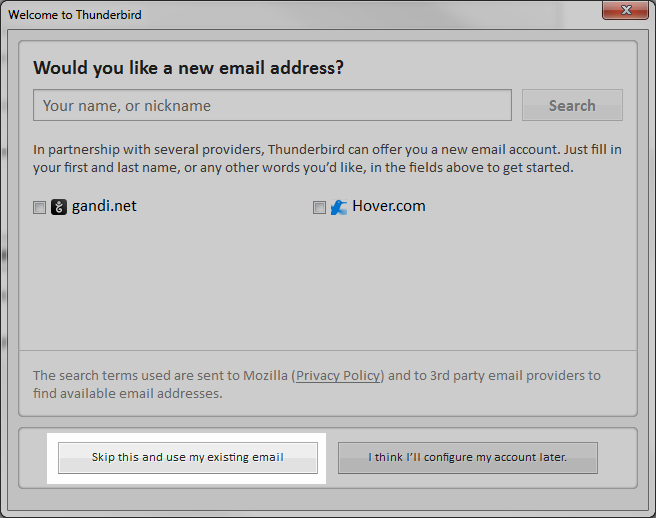
Task: Choose "Skip this and use my existing email"
Action: [x=188, y=458]
